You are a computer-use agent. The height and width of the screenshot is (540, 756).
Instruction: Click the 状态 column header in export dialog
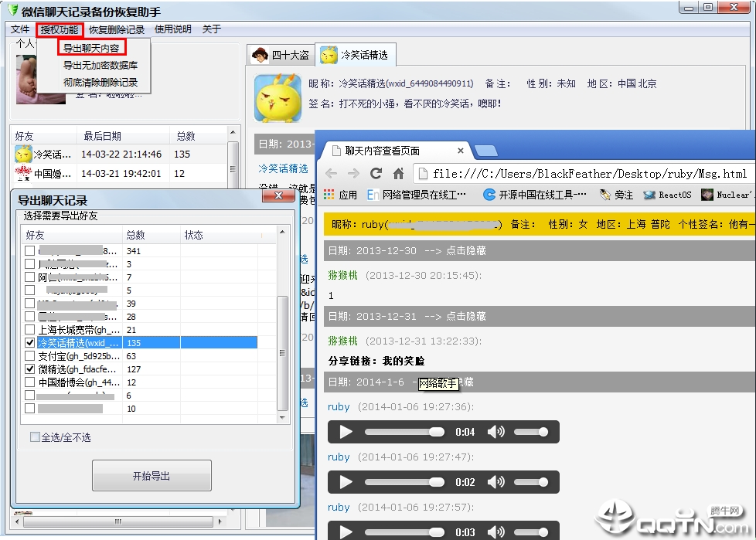219,235
